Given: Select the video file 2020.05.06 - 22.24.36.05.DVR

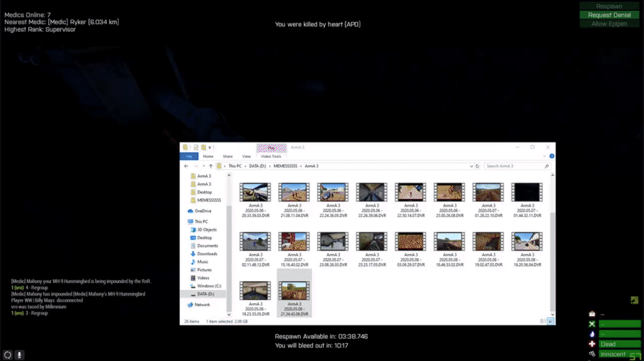Looking at the screenshot, I should 333,200.
